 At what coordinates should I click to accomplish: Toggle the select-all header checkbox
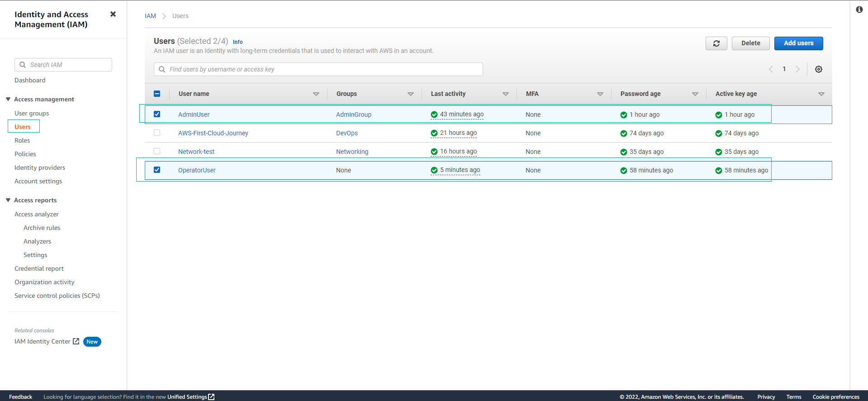tap(157, 94)
